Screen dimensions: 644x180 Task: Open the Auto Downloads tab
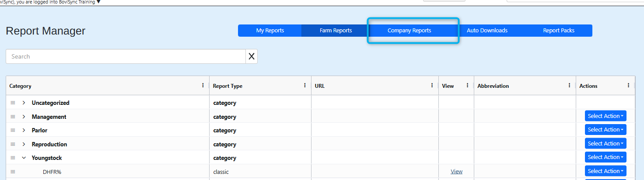[x=487, y=31]
